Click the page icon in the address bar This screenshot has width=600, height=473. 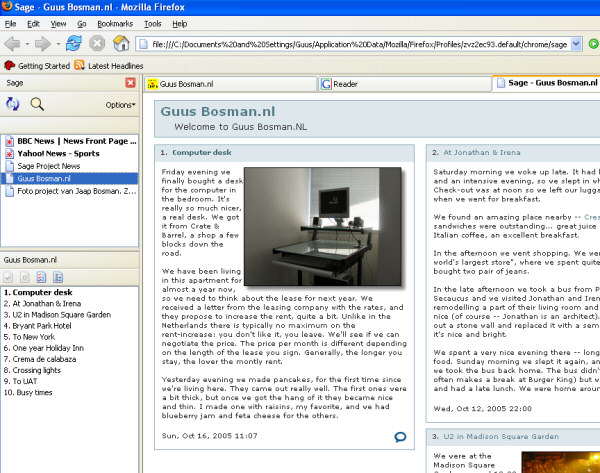click(x=143, y=44)
